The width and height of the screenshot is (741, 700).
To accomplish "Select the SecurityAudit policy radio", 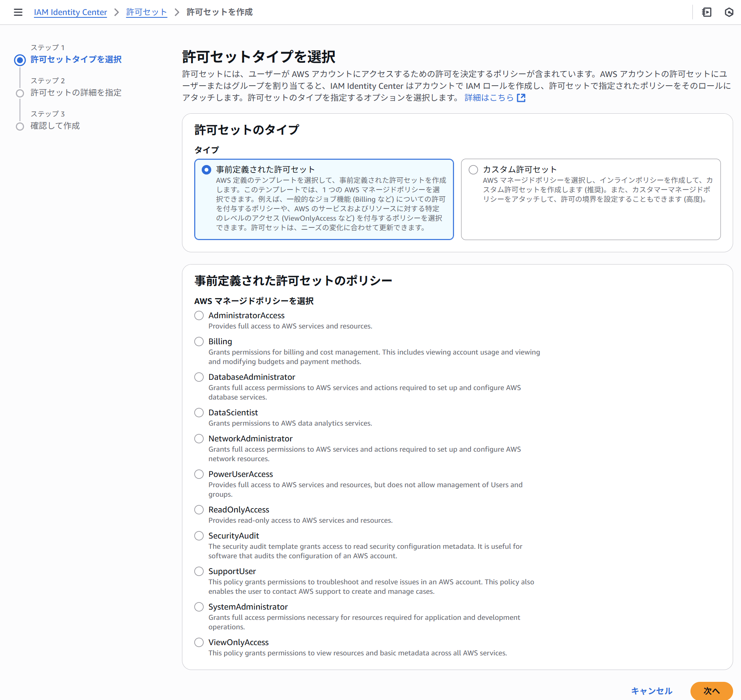I will 199,536.
